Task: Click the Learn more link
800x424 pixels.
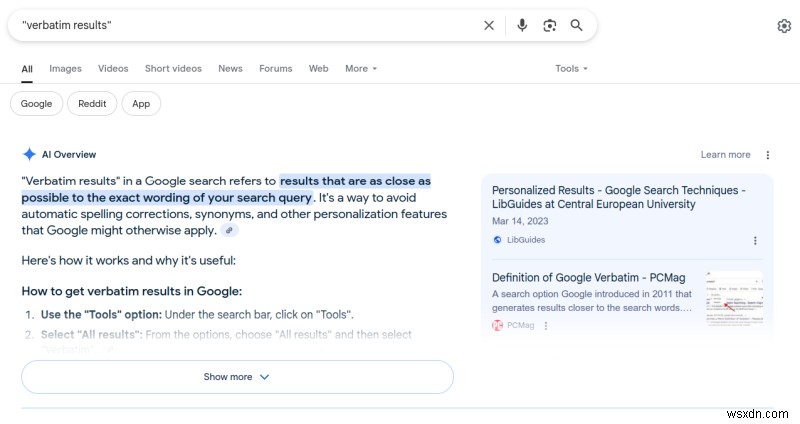Action: click(726, 155)
